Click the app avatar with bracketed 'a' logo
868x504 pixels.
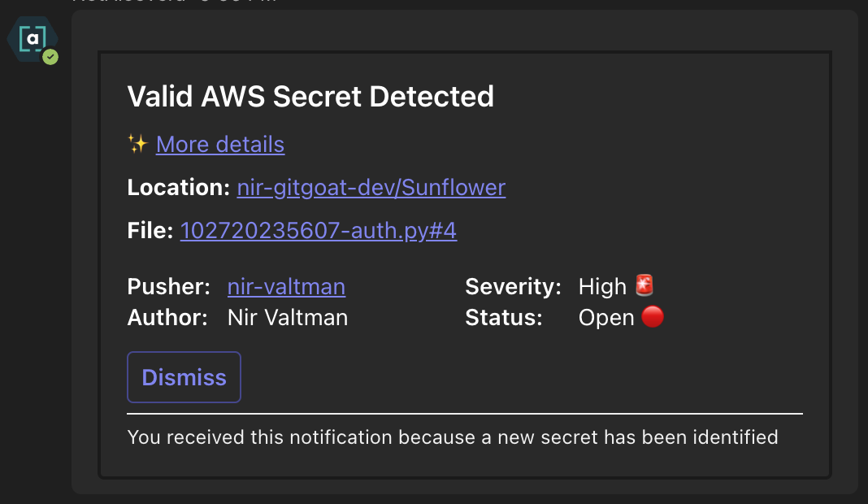(33, 38)
